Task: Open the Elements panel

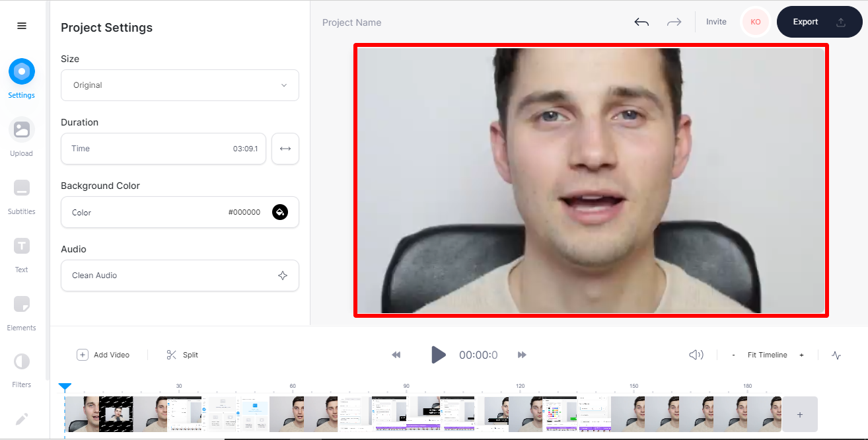Action: [21, 312]
